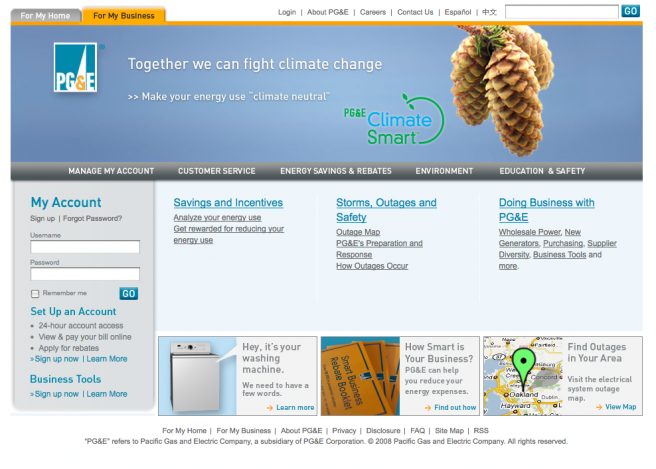The width and height of the screenshot is (656, 469).
Task: Click the banner climate neutral link text
Action: 229,97
